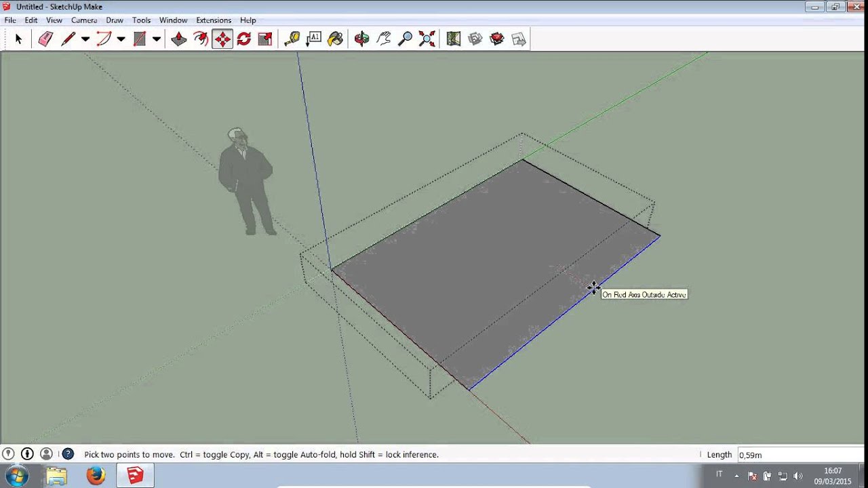Viewport: 868px width, 488px height.
Task: Open the Window menu
Action: 173,20
